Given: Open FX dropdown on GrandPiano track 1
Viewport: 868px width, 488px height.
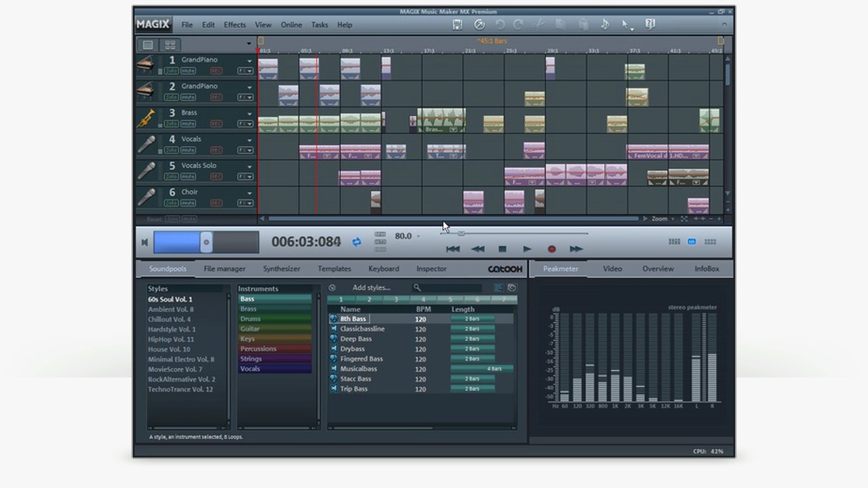Looking at the screenshot, I should point(245,70).
